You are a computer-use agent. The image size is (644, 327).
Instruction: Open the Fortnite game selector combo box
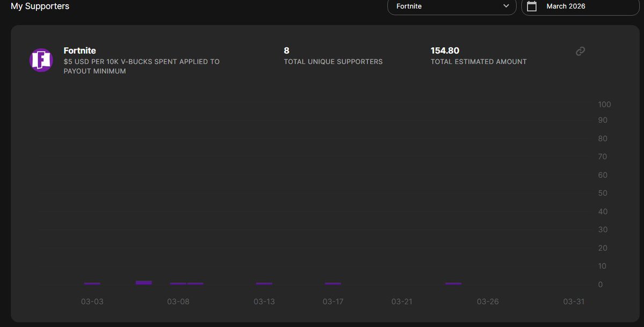(452, 6)
